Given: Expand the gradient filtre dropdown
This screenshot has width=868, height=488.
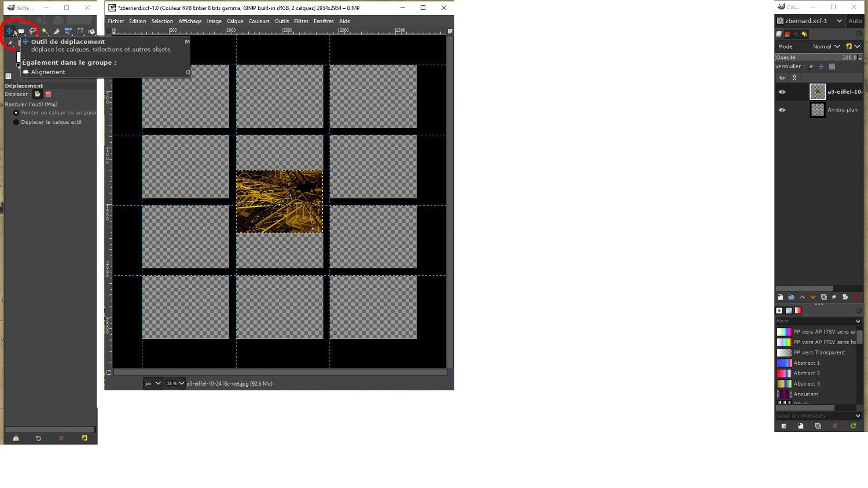Looking at the screenshot, I should pyautogui.click(x=858, y=321).
